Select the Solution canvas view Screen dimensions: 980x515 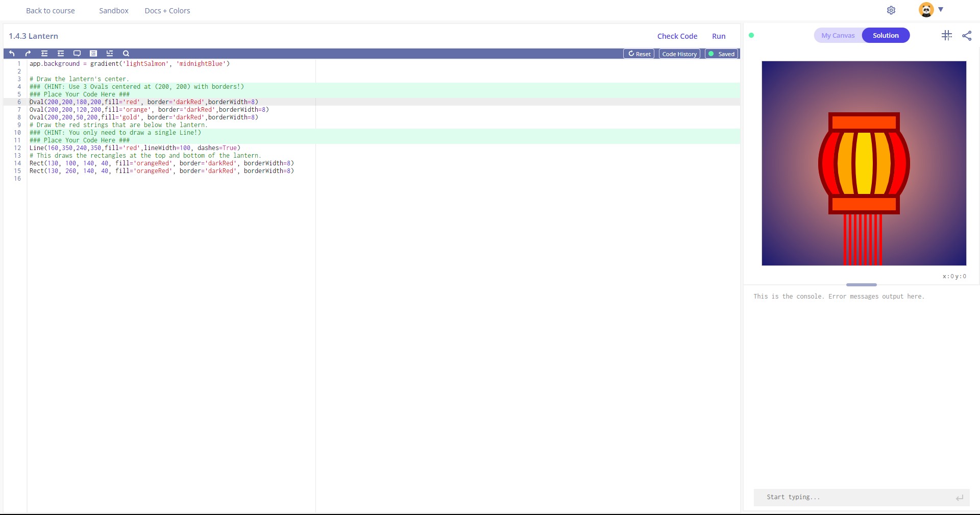pyautogui.click(x=886, y=35)
